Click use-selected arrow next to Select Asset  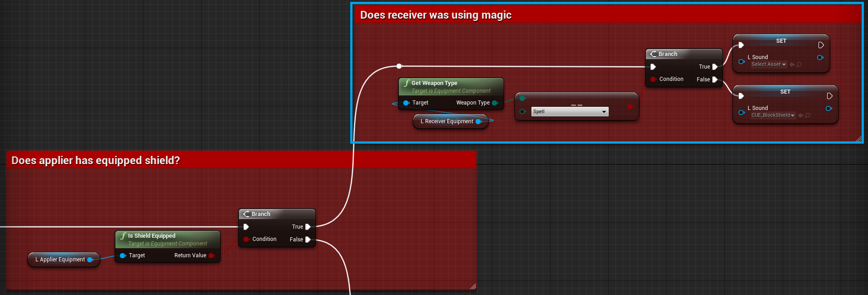[x=792, y=65]
